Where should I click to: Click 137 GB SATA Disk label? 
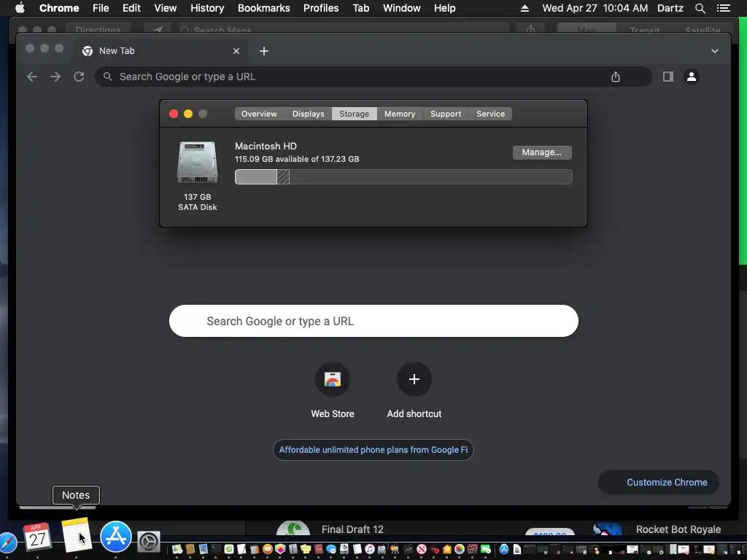197,202
